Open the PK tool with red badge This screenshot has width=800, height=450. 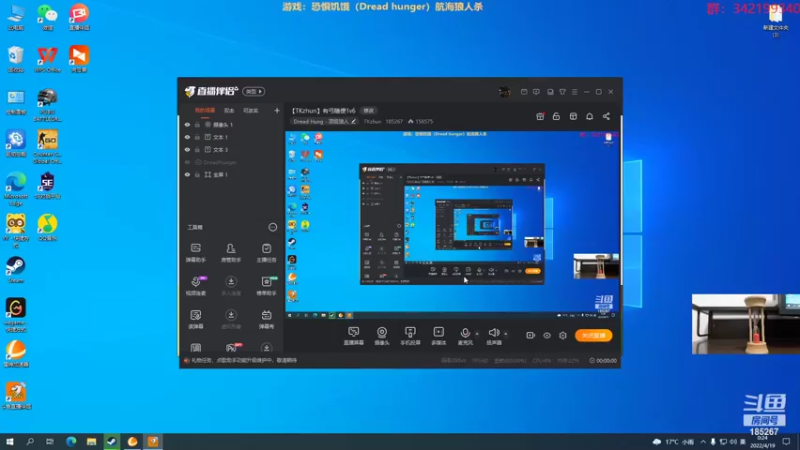[x=231, y=348]
